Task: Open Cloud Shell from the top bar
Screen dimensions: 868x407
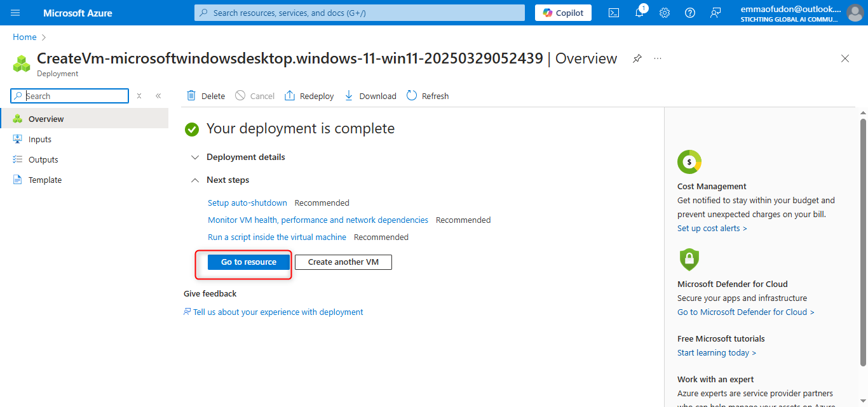Action: click(614, 13)
